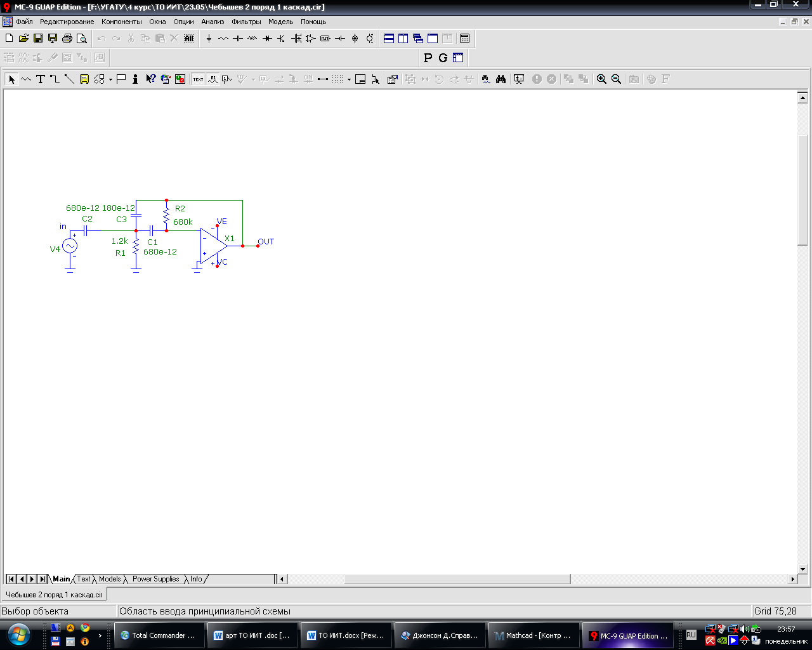Viewport: 812px width, 650px height.
Task: Select the orthogonal Wire mode tool
Action: (x=55, y=79)
